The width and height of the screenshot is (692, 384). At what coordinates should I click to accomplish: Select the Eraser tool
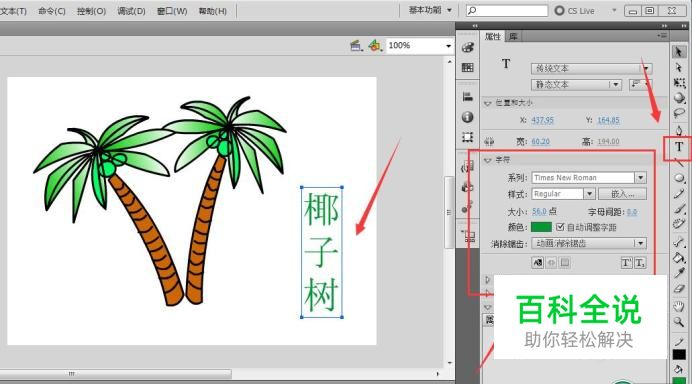pos(679,289)
